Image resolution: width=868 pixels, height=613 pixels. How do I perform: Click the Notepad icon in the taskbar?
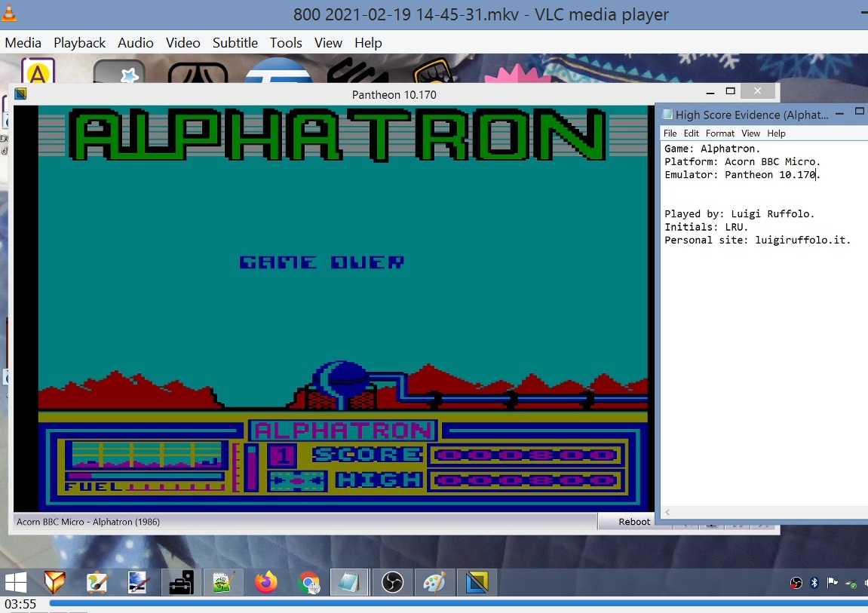pyautogui.click(x=350, y=582)
